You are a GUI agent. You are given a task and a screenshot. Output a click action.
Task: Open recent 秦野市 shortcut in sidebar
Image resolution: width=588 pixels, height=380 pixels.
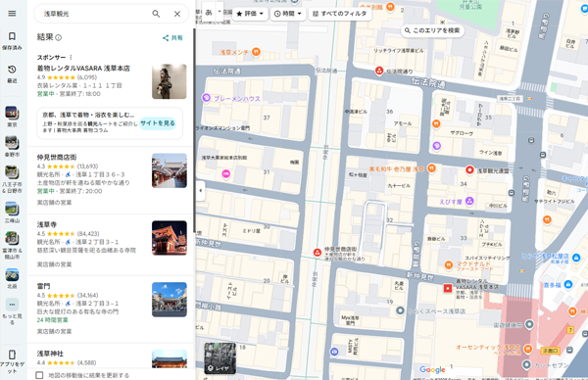(12, 146)
